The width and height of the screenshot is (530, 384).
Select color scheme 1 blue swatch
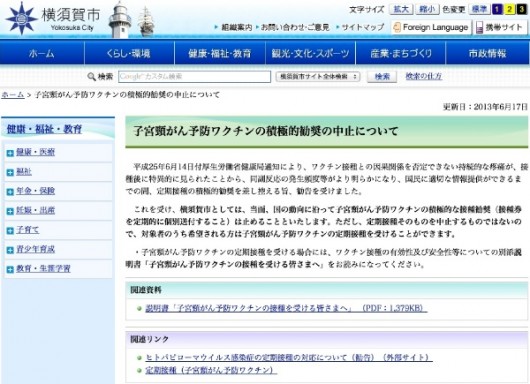pyautogui.click(x=497, y=9)
